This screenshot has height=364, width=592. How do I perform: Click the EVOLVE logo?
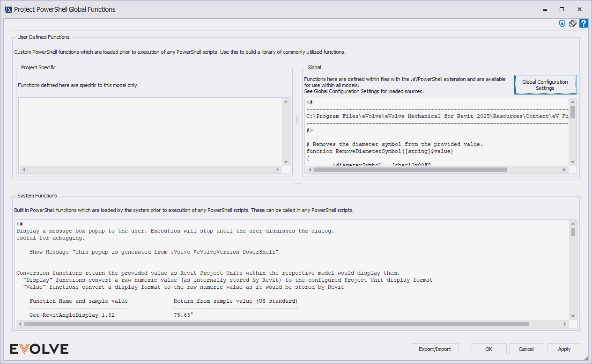click(x=39, y=349)
